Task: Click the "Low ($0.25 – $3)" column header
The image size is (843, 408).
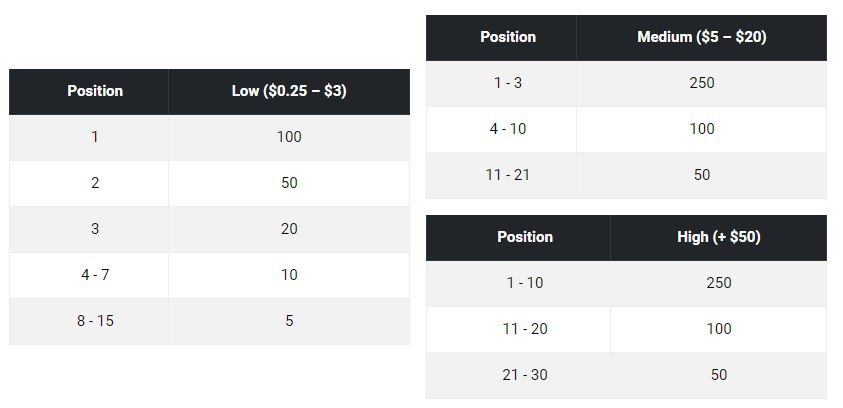Action: (x=289, y=91)
